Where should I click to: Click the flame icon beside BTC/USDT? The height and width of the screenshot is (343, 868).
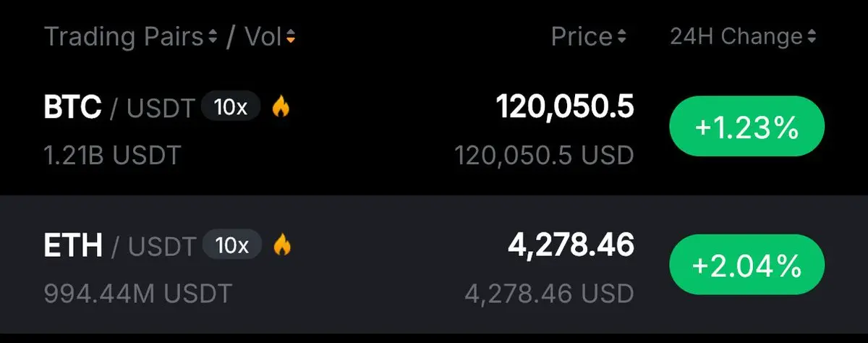click(281, 108)
